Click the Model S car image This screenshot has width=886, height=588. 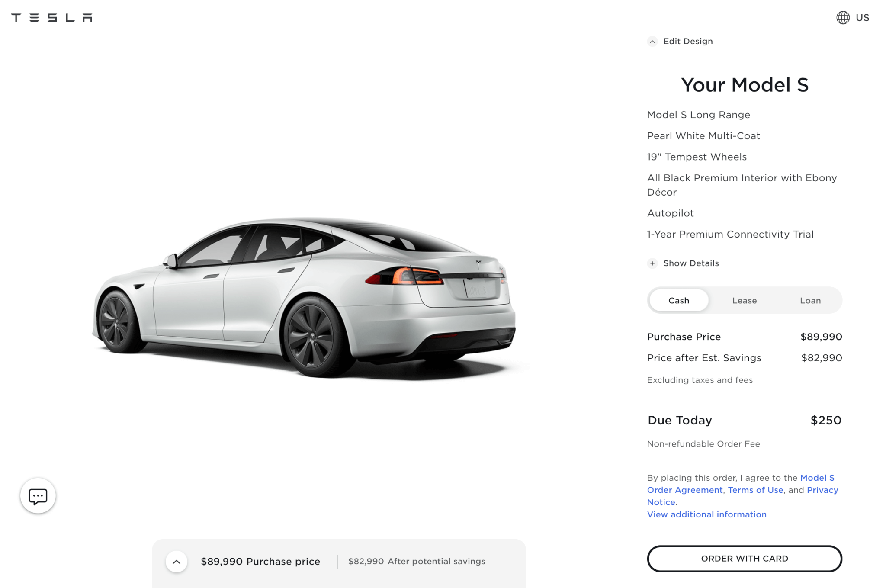304,298
